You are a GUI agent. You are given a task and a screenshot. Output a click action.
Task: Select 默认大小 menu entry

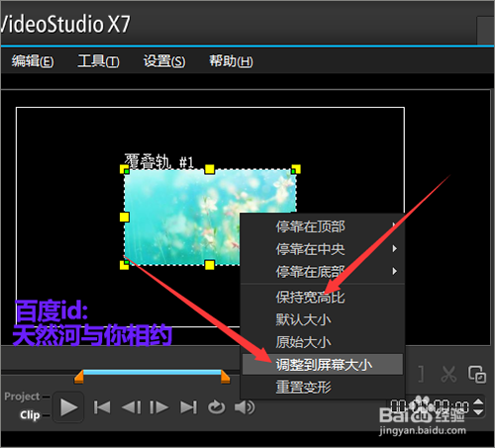tap(323, 319)
